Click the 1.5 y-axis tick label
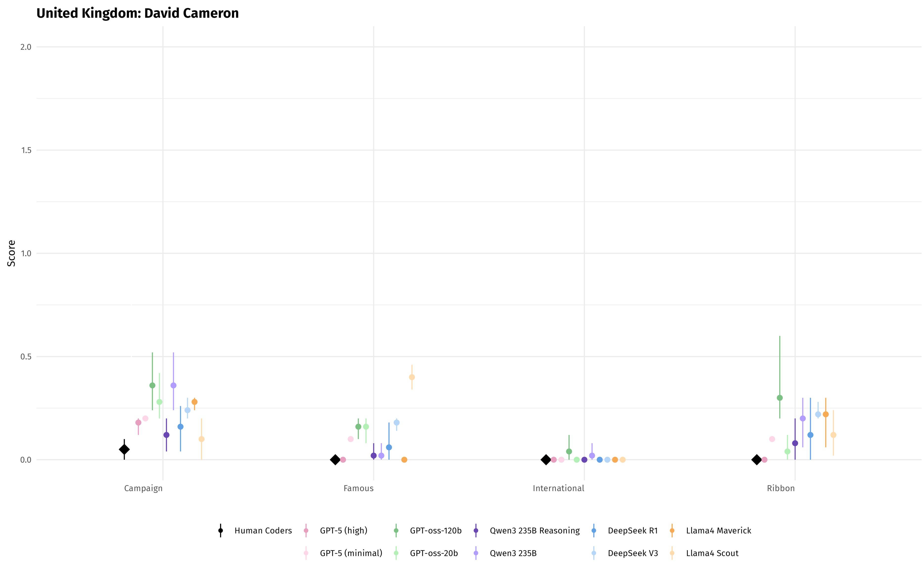The image size is (924, 586). coord(26,150)
